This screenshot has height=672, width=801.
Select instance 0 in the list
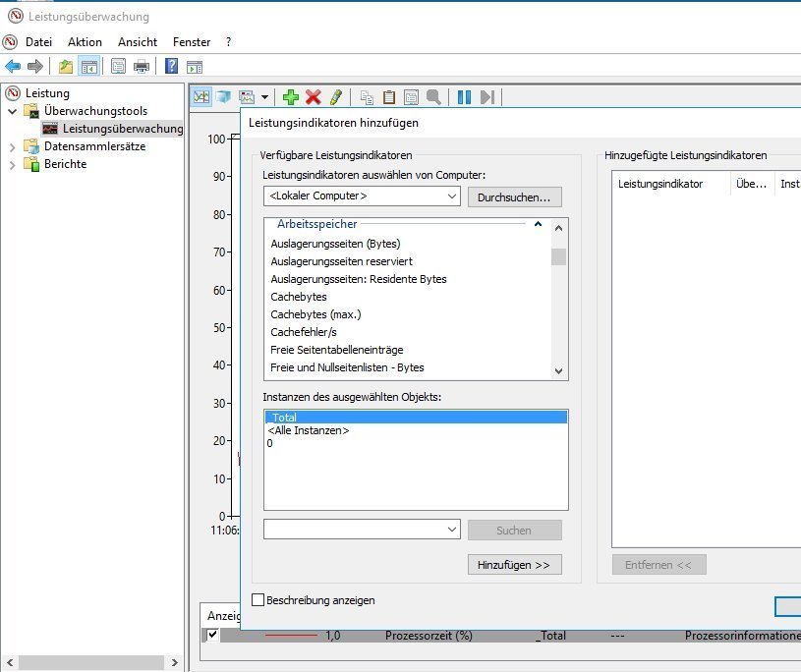click(269, 443)
